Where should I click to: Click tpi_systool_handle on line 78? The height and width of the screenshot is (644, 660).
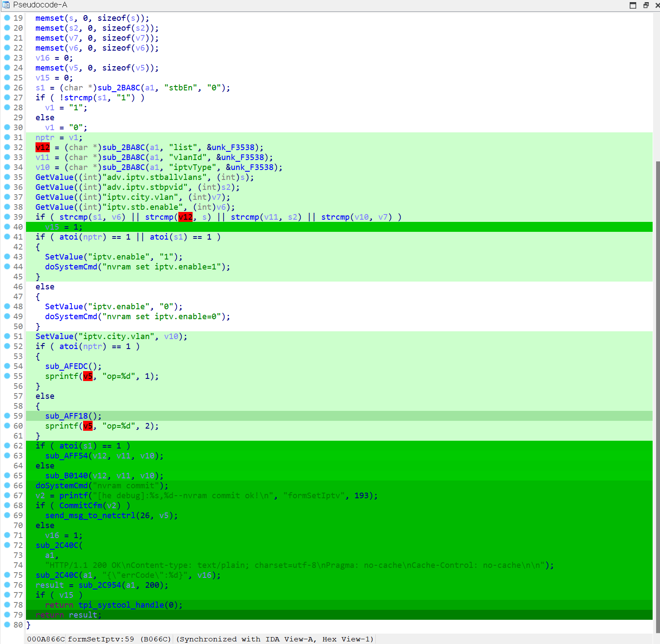[121, 605]
